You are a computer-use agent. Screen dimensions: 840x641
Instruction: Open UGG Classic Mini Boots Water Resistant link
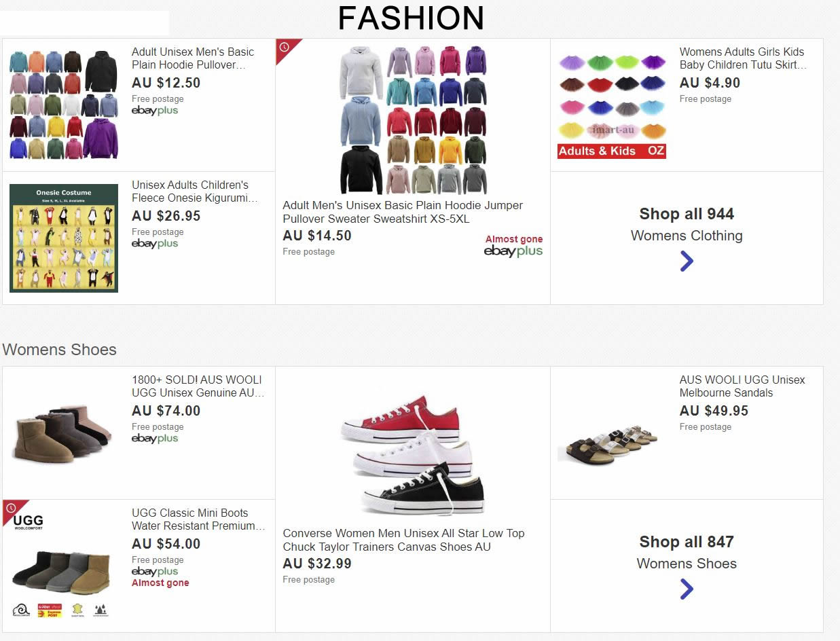click(x=198, y=519)
